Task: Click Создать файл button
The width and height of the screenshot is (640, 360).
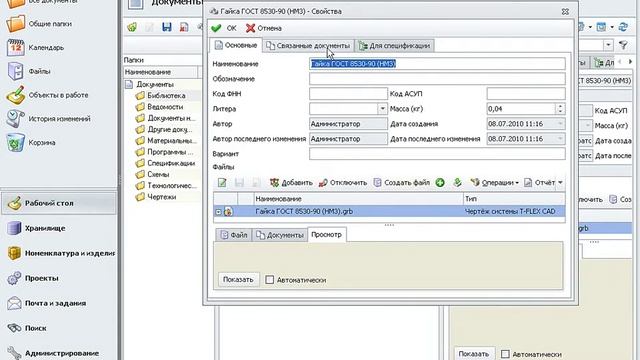Action: point(402,182)
